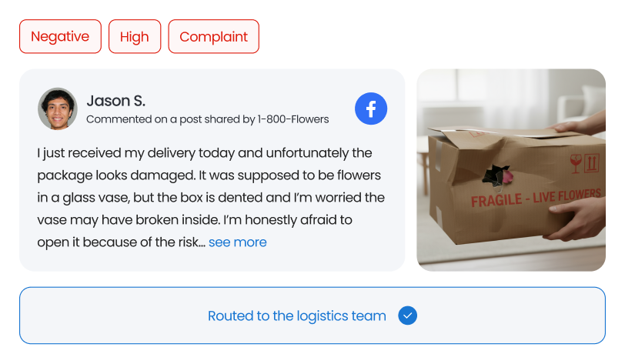Screen dimensions: 625x364
Task: Click "Routed to the logistics team" text
Action: pyautogui.click(x=297, y=316)
